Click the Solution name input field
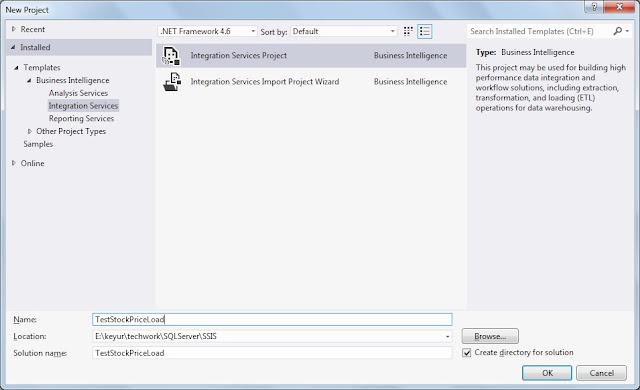This screenshot has height=390, width=640. [272, 353]
